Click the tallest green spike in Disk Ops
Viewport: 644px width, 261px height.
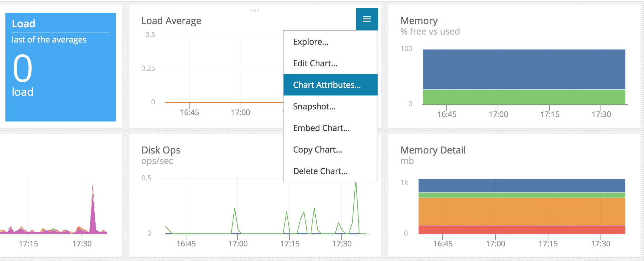[x=356, y=208]
